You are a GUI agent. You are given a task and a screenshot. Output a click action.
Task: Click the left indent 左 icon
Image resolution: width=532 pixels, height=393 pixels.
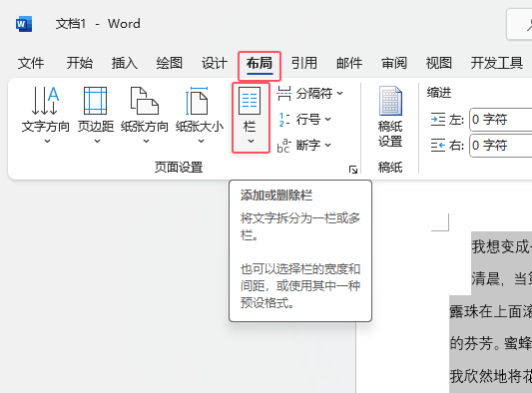pyautogui.click(x=438, y=120)
